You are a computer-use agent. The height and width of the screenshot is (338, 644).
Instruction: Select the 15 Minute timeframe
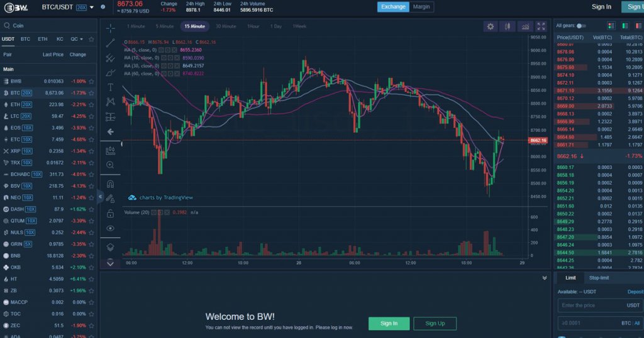[195, 26]
